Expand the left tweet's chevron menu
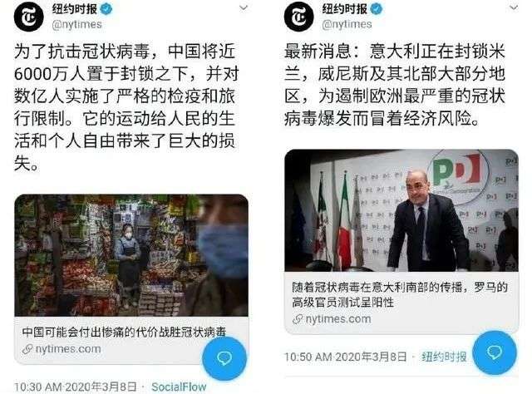 244,7
